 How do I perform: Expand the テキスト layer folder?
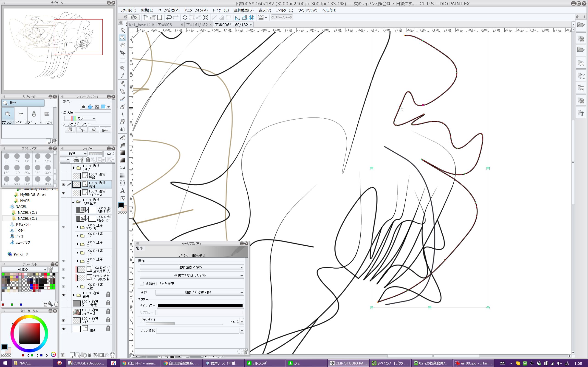pyautogui.click(x=74, y=168)
